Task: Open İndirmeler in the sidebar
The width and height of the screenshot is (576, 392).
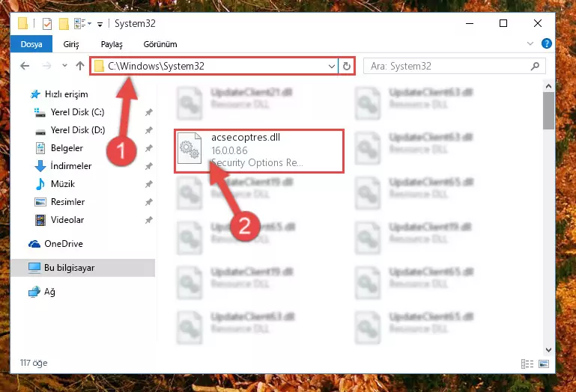Action: tap(71, 166)
